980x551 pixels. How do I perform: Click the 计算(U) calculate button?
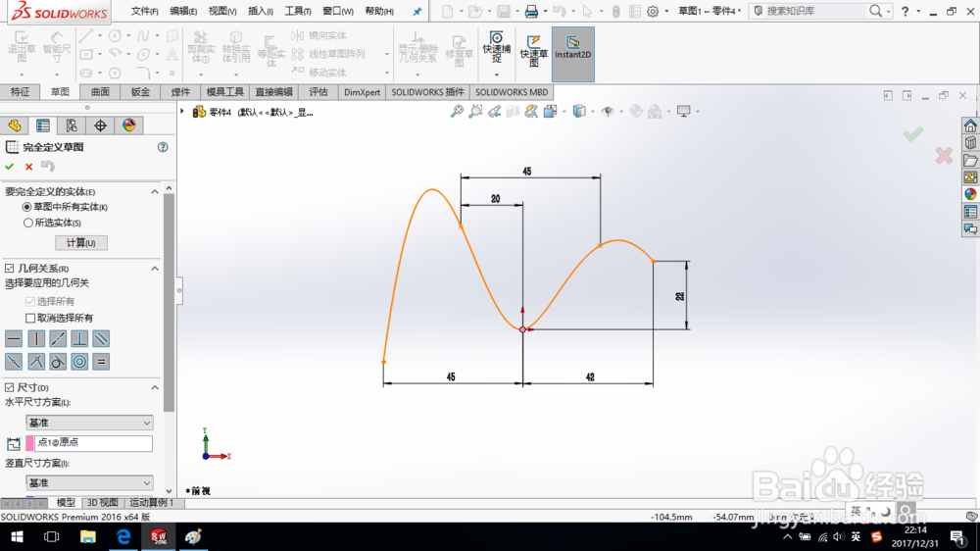(80, 243)
